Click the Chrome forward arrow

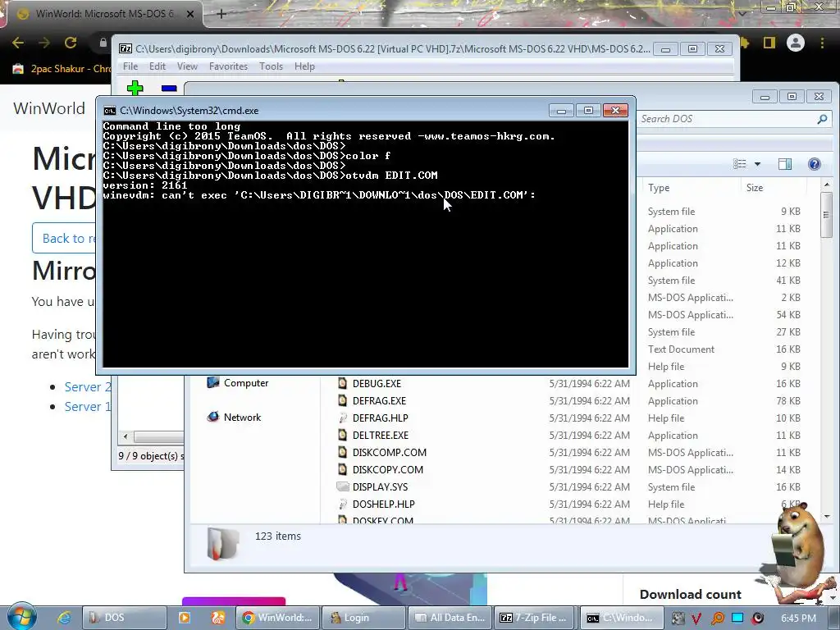(44, 43)
